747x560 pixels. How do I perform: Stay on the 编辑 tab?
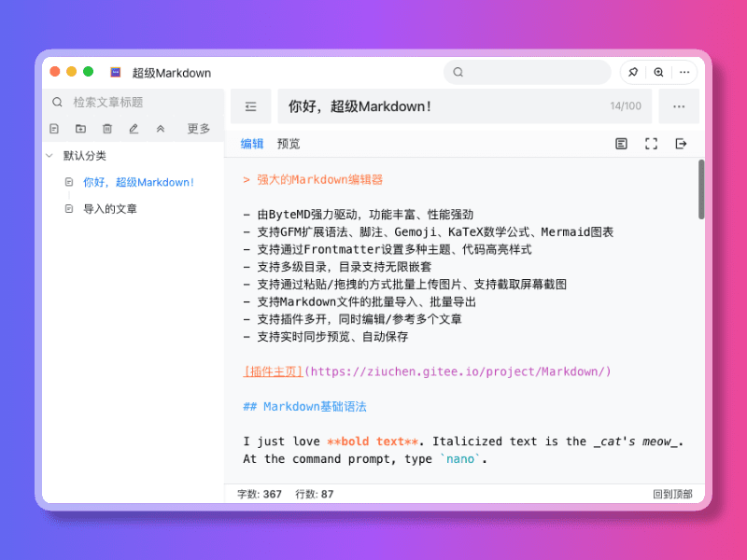(x=251, y=144)
